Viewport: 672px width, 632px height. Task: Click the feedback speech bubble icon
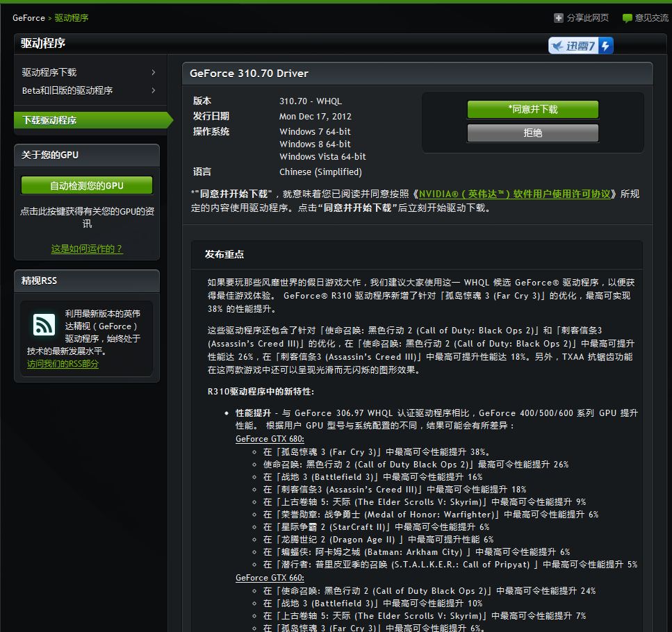coord(627,19)
